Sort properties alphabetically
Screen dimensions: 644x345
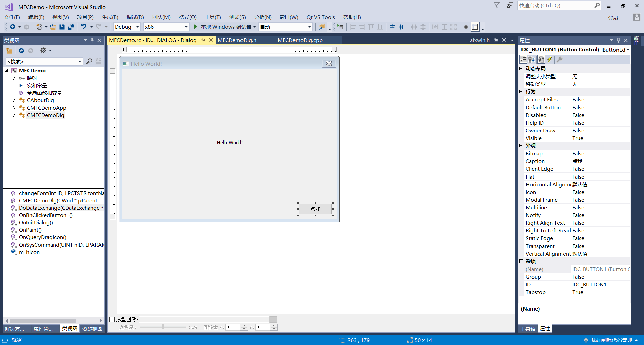click(x=532, y=59)
